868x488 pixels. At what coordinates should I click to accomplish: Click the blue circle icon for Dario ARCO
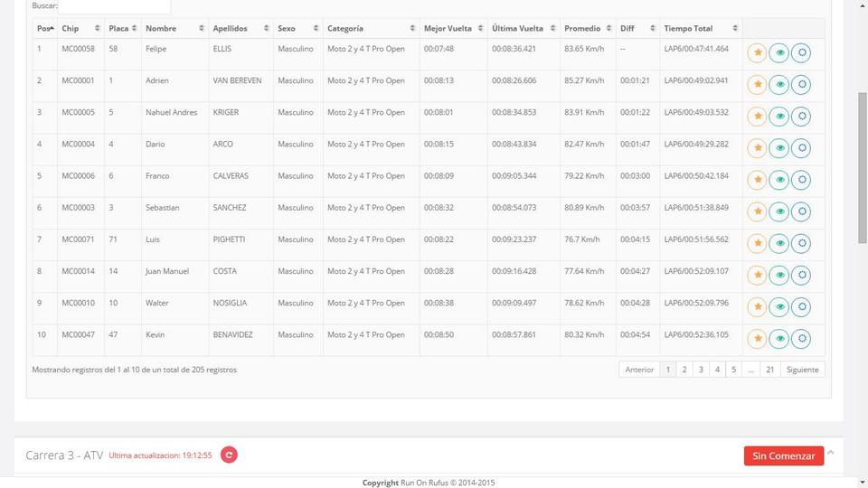pos(801,148)
